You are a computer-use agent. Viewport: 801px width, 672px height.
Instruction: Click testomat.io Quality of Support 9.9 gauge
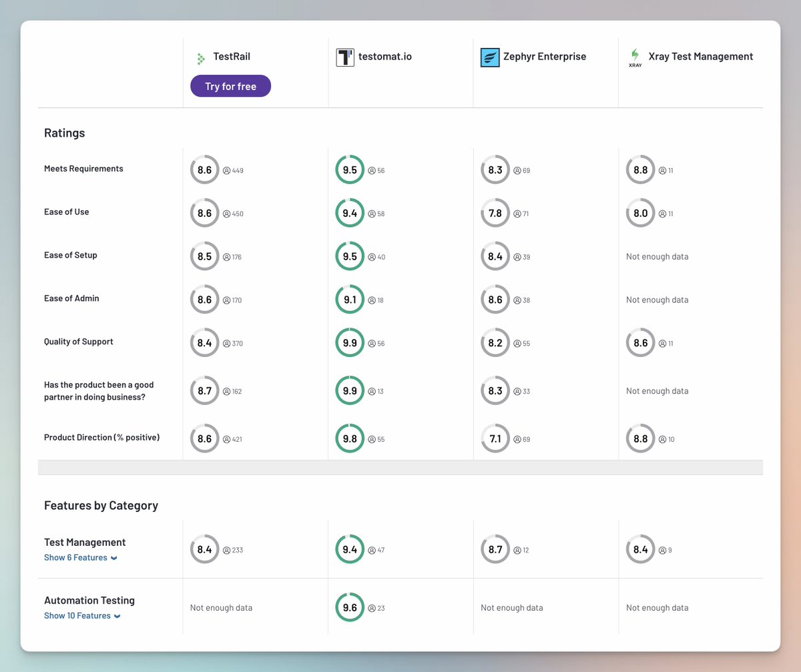click(350, 343)
